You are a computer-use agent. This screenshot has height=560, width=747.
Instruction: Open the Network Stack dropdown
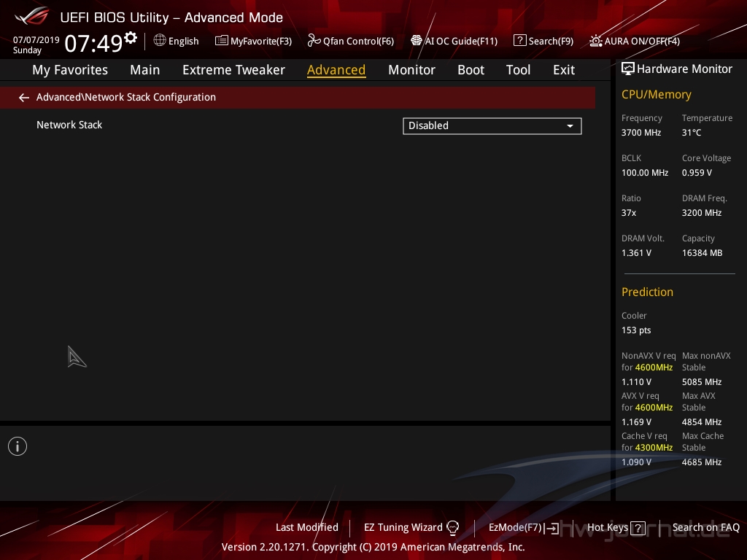coord(492,126)
